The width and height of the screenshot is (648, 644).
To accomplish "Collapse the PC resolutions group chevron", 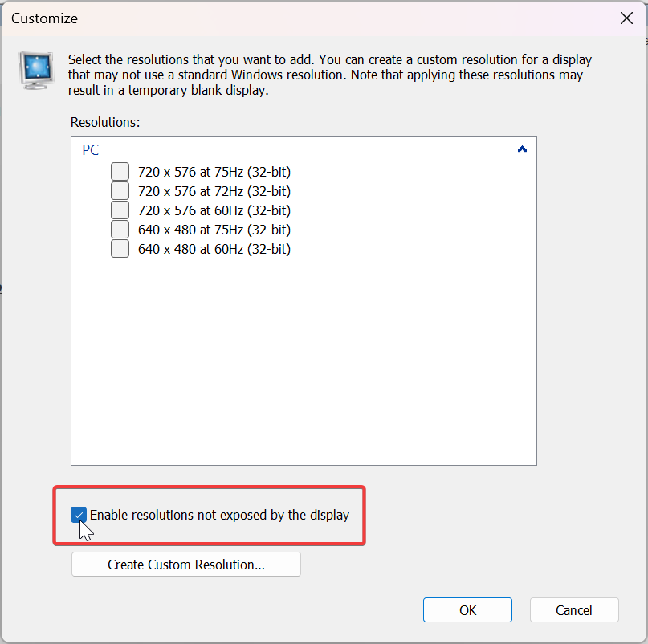I will tap(522, 149).
